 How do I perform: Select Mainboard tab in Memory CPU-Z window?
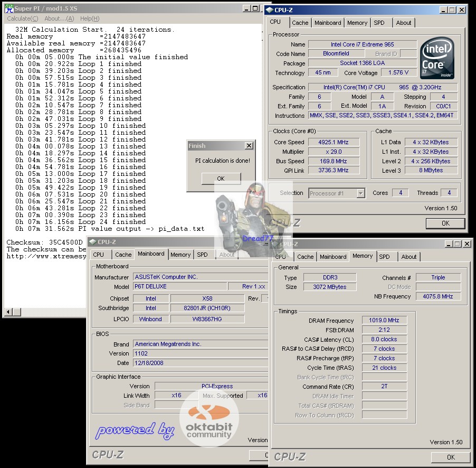[x=333, y=257]
